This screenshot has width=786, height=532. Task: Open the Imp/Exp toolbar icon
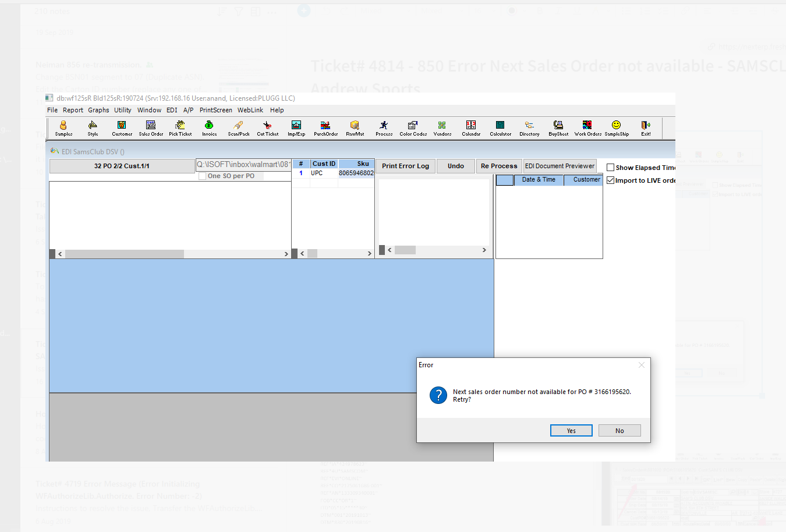[296, 128]
